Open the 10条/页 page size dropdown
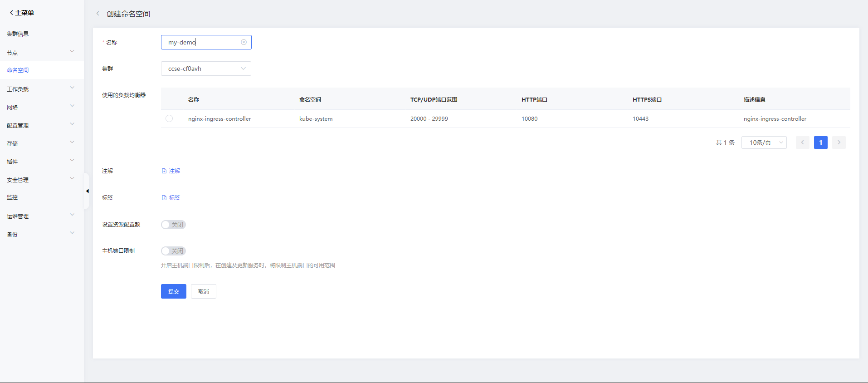This screenshot has width=868, height=383. tap(764, 142)
